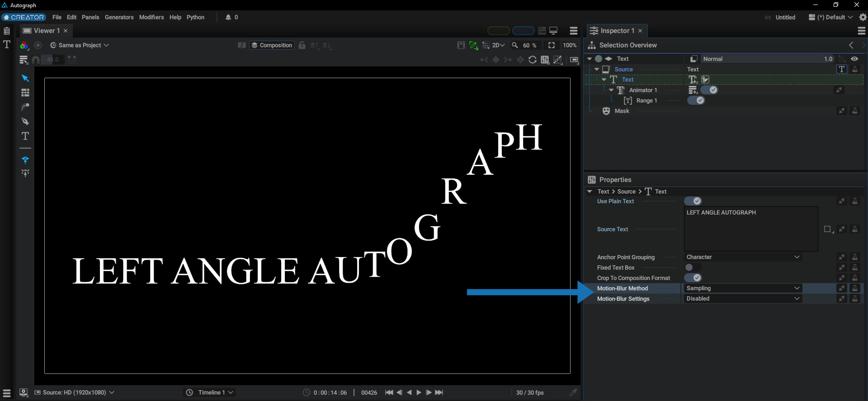Click the lab flask icon on Mask row
Screen dimensions: 868x401
click(x=855, y=111)
